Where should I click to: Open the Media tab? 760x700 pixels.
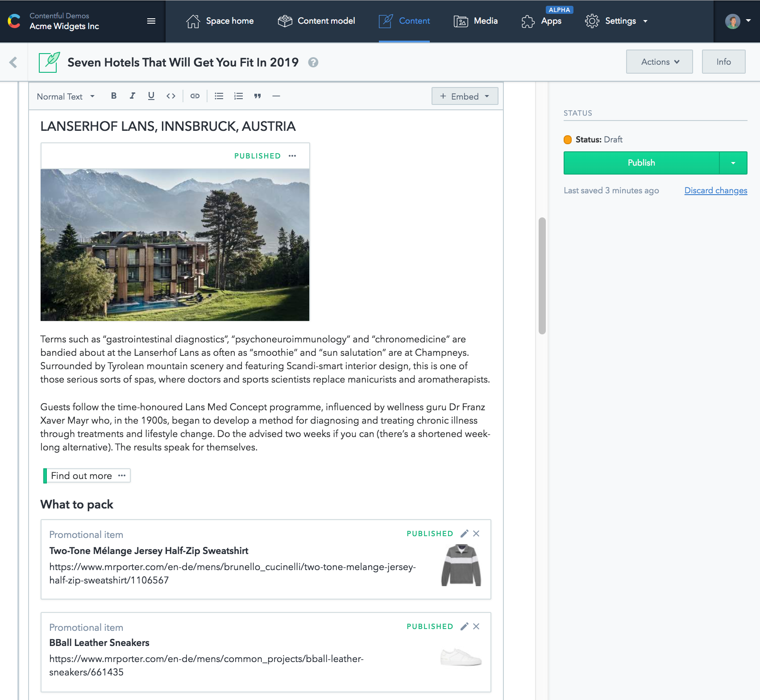[x=476, y=21]
